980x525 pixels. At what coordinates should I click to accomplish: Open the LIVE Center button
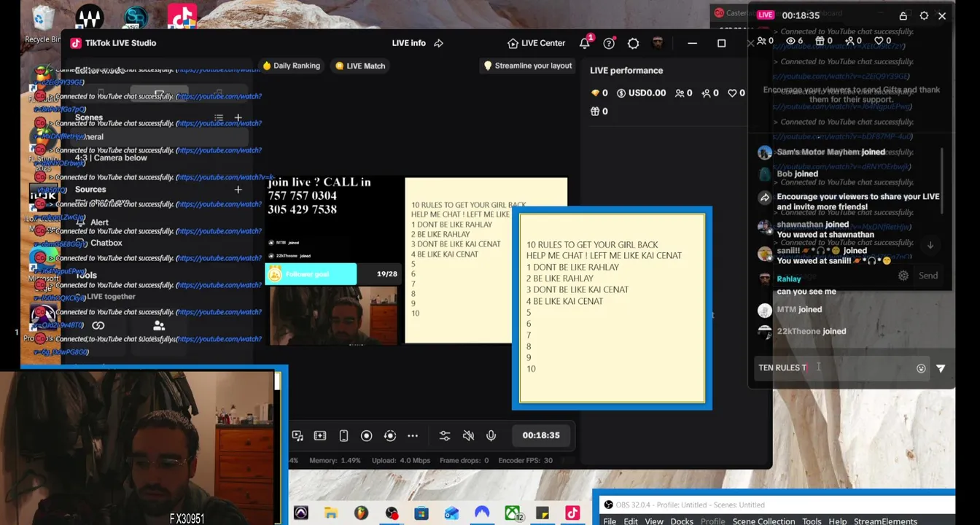[537, 43]
